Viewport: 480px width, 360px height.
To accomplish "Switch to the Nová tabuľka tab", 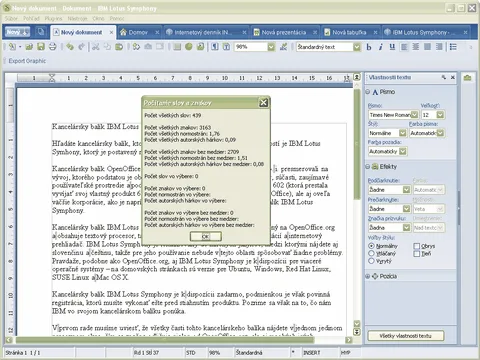I will (349, 32).
